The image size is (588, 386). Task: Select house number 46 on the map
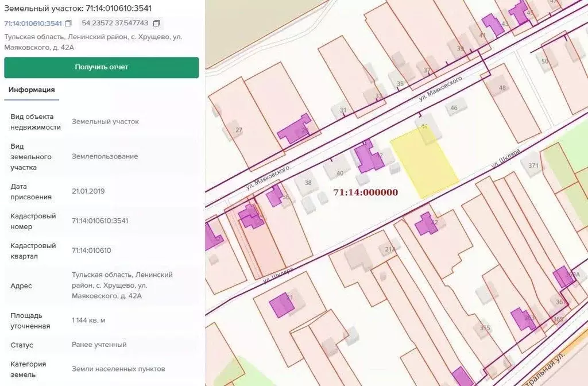(x=454, y=107)
